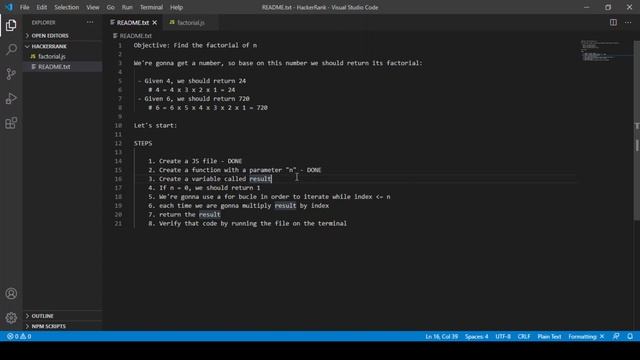Click the VS Code logo icon
Viewport: 640px width, 360px height.
[9, 7]
